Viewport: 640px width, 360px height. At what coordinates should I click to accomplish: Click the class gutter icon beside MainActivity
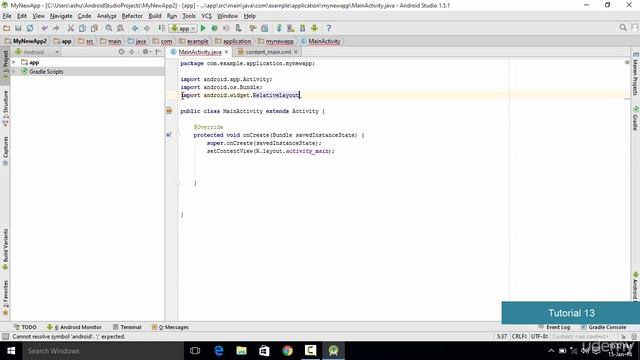click(x=169, y=111)
